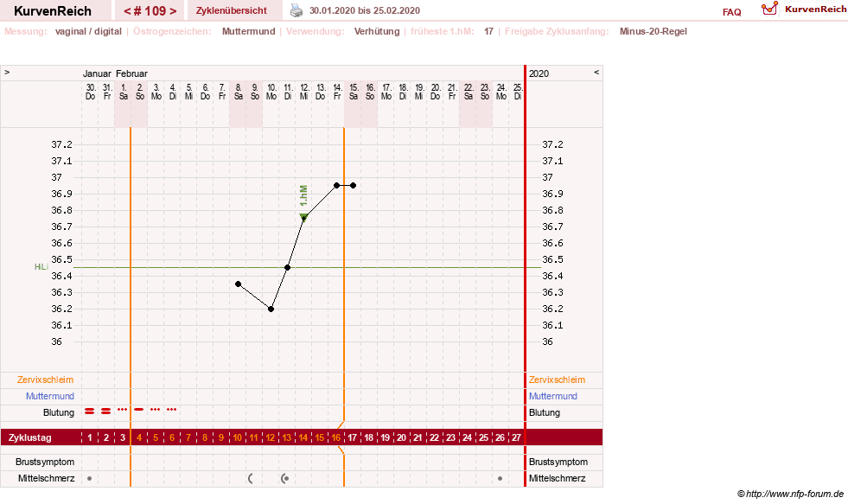
Task: Click the spotting dots on cycle day 3
Action: [122, 410]
